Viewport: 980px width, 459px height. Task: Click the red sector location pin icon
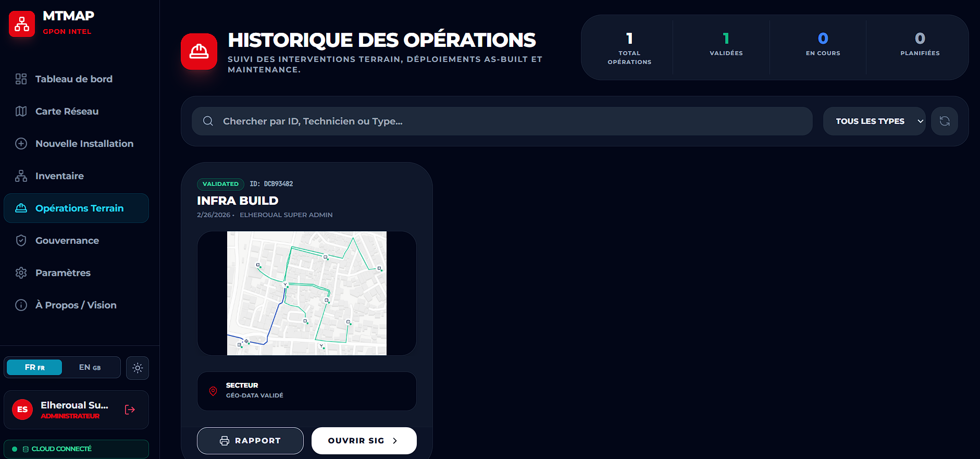pyautogui.click(x=213, y=391)
